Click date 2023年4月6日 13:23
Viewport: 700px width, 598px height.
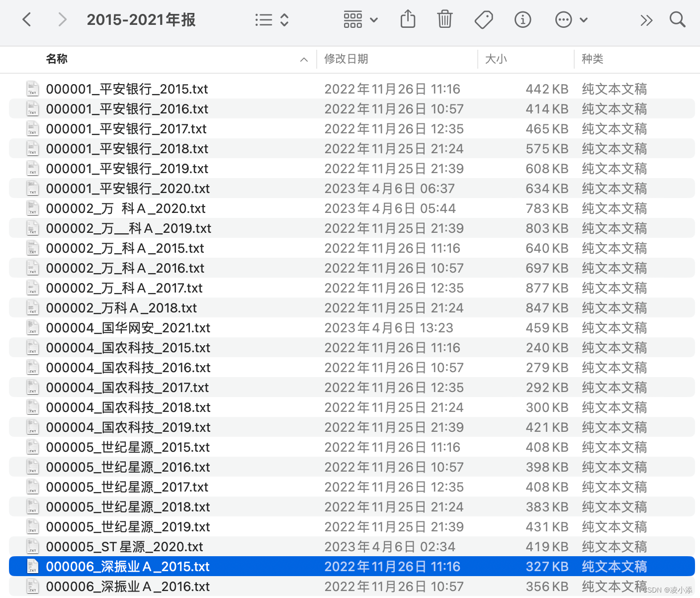(389, 328)
